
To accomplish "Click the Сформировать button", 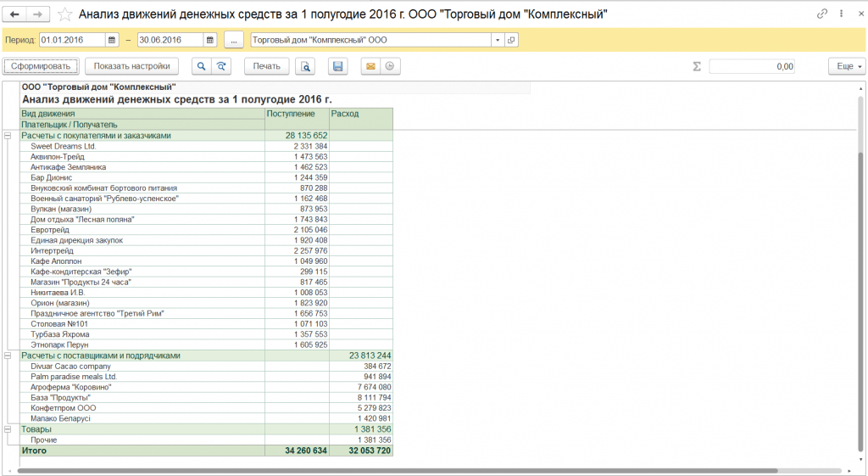I will tap(40, 66).
